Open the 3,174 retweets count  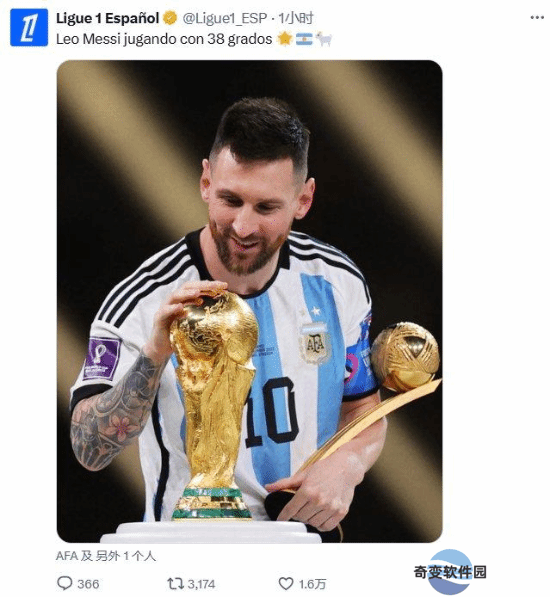pyautogui.click(x=201, y=584)
